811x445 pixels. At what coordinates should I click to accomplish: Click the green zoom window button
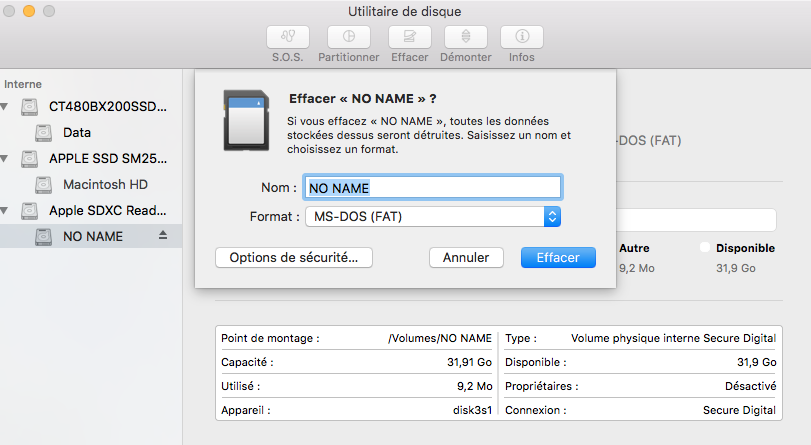pyautogui.click(x=49, y=11)
